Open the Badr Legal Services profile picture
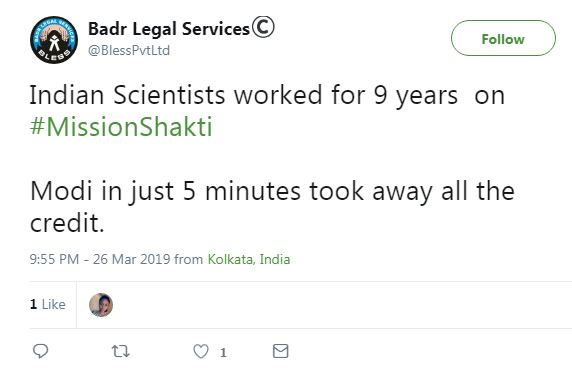The width and height of the screenshot is (572, 388). [x=54, y=40]
